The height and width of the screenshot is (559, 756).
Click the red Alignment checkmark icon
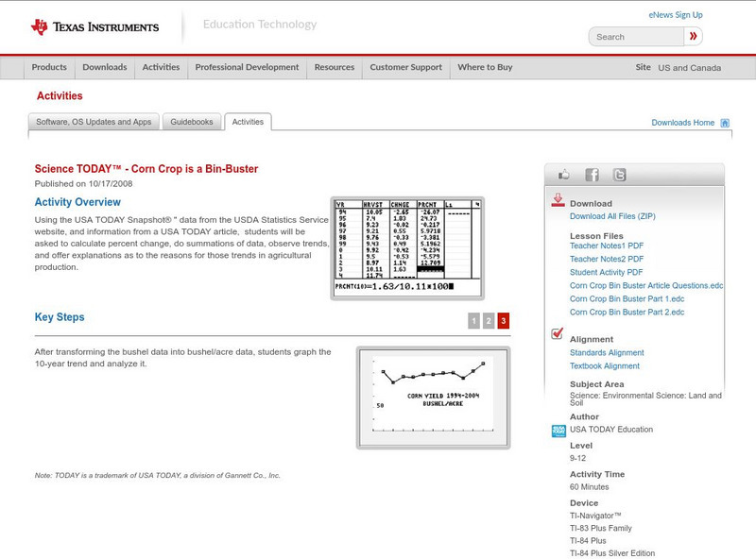[x=556, y=332]
